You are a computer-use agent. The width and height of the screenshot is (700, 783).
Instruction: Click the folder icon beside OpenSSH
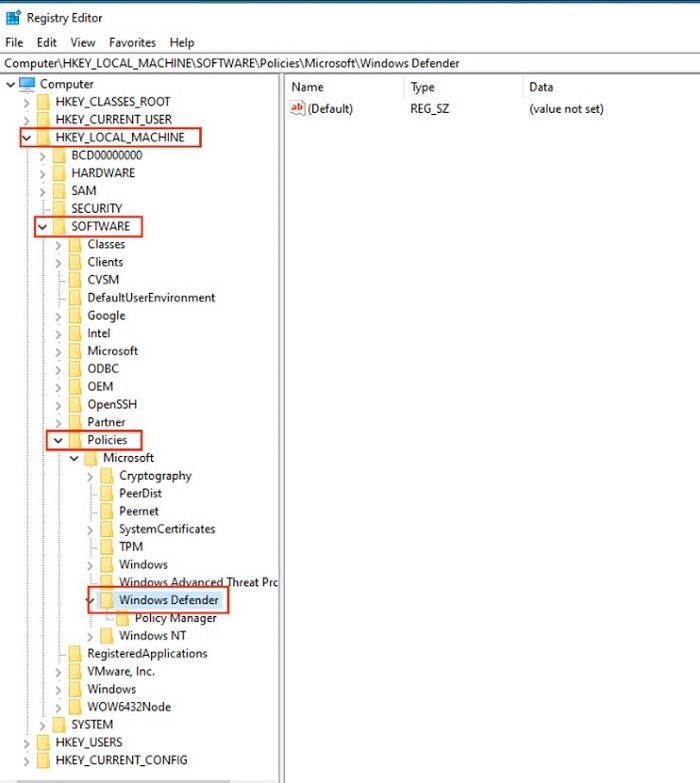point(75,404)
